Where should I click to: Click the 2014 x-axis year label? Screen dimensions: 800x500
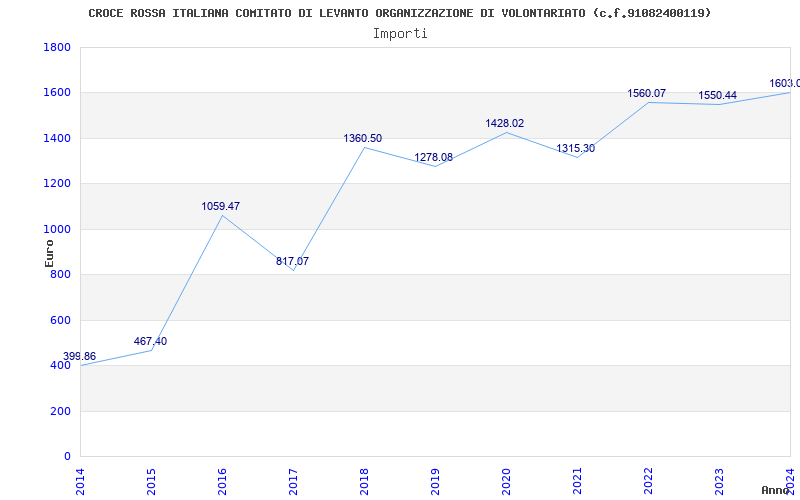80,480
